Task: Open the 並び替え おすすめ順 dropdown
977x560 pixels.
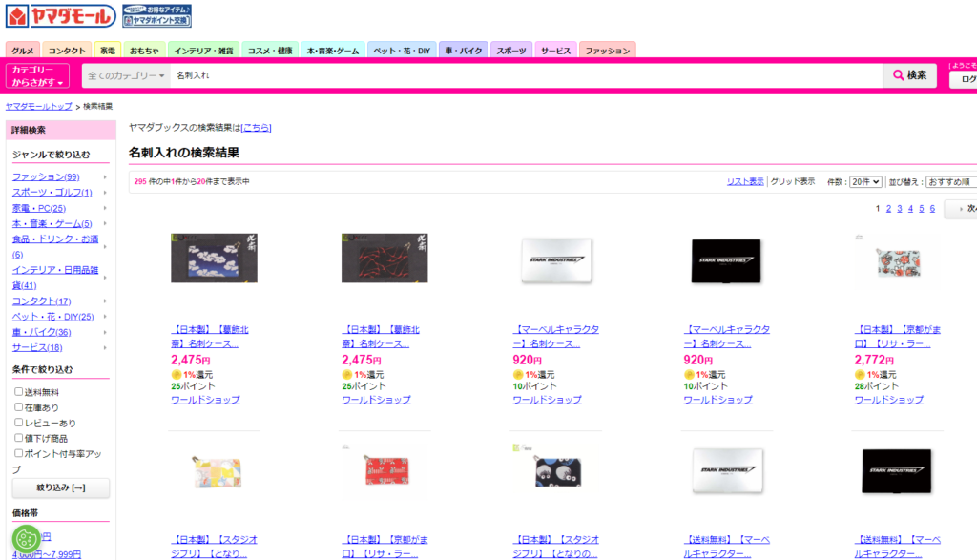Action: click(x=951, y=182)
